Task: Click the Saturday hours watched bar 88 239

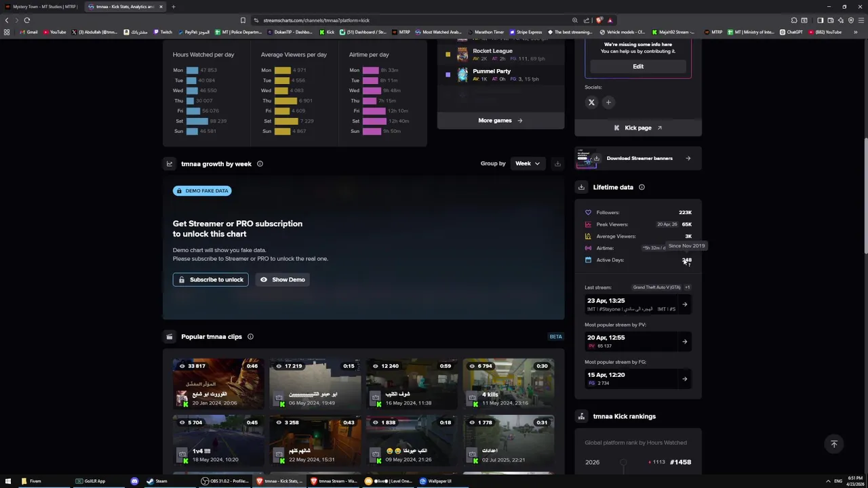Action: coord(197,121)
